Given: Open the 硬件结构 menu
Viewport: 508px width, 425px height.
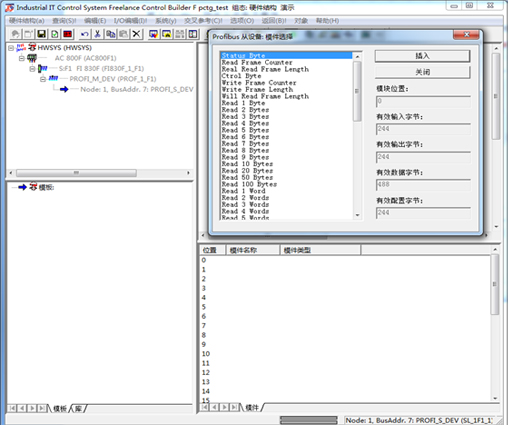Looking at the screenshot, I should (27, 21).
